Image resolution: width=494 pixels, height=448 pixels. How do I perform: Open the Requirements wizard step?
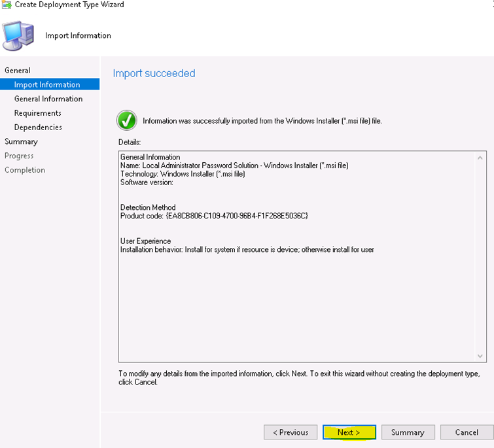click(37, 113)
